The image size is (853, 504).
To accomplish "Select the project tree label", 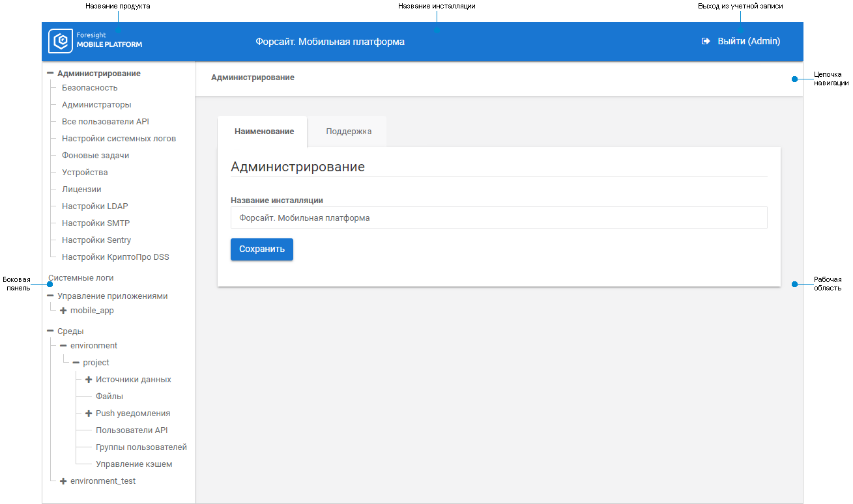I will 96,363.
